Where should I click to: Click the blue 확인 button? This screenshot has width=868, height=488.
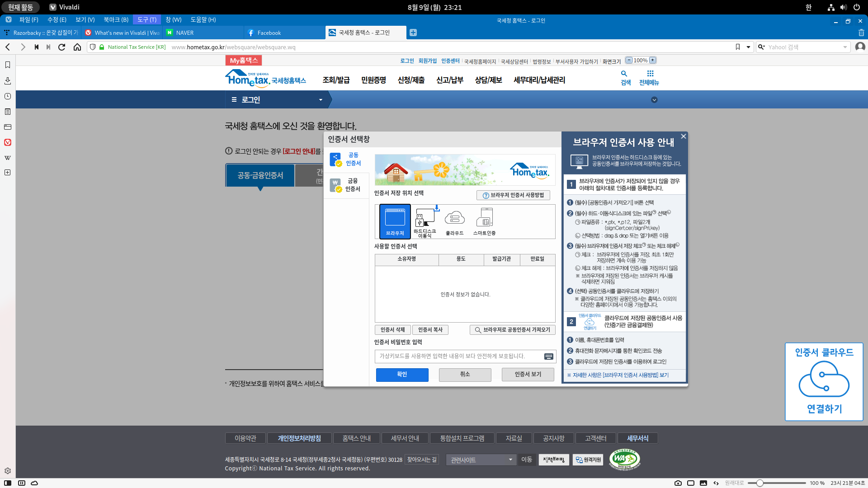pyautogui.click(x=402, y=375)
